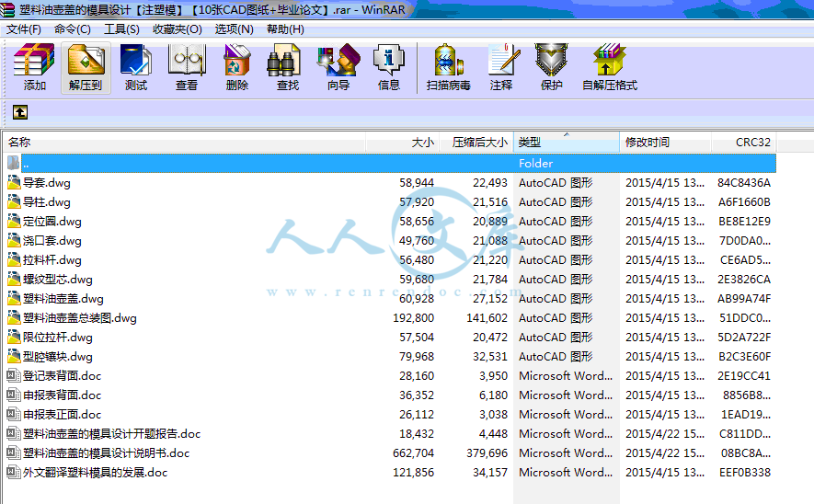The height and width of the screenshot is (504, 814).
Task: Click the icon of 导套.dwg
Action: [14, 183]
